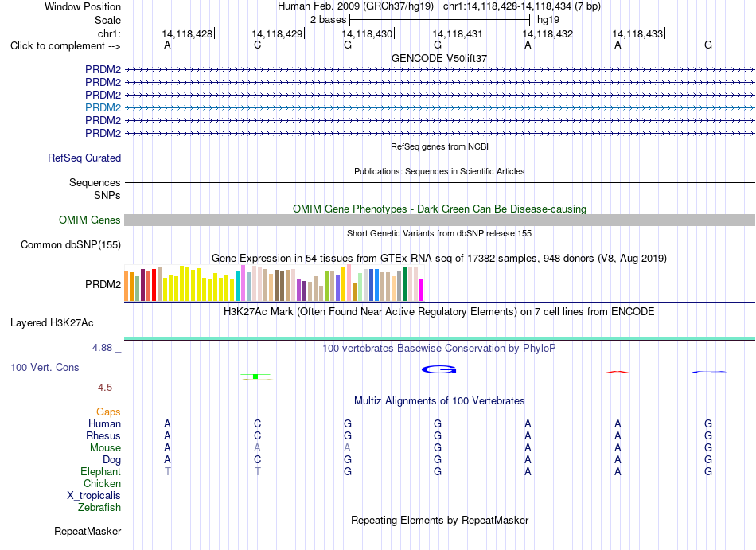
Task: Select the Common dbSNP(155) track label
Action: [71, 245]
